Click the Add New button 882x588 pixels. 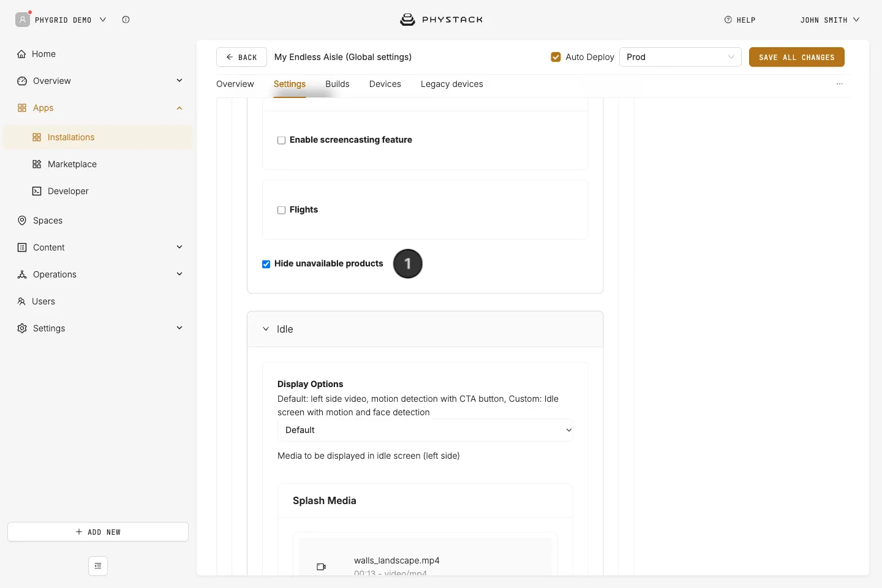pos(98,532)
